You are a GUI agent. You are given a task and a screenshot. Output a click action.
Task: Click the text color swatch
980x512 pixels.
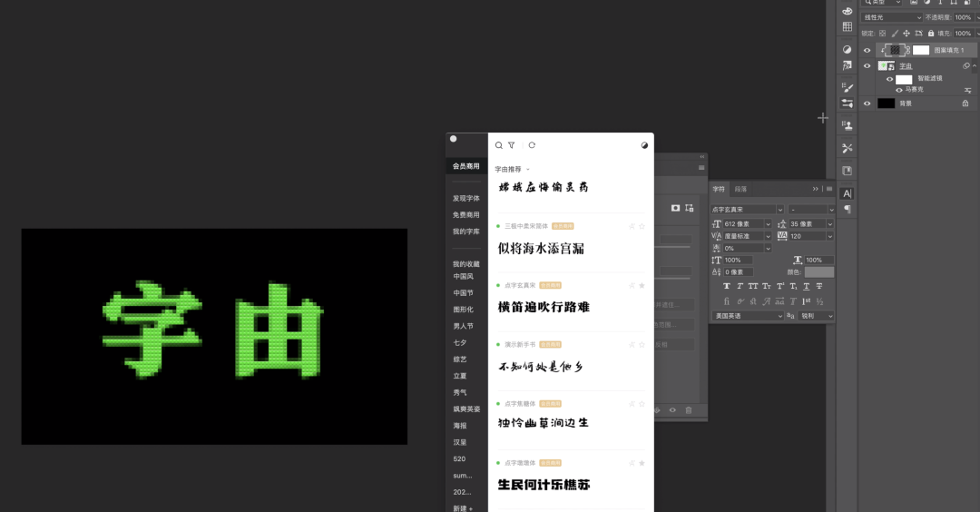pyautogui.click(x=818, y=272)
